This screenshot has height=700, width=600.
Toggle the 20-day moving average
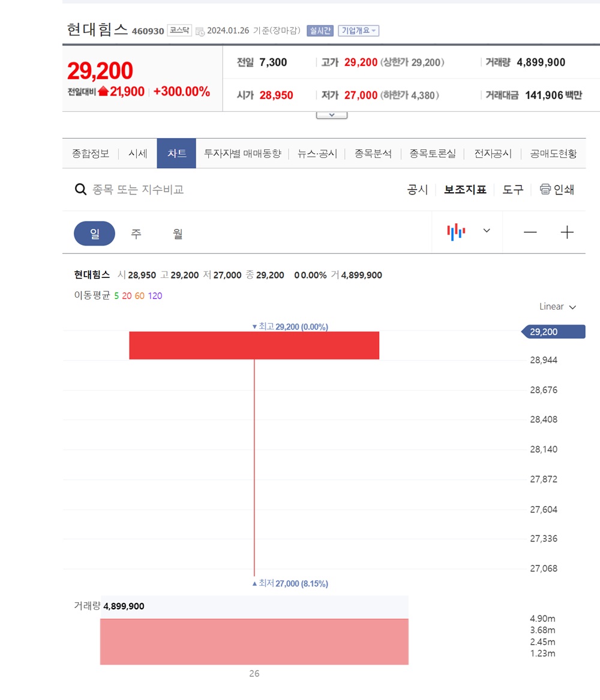click(127, 296)
